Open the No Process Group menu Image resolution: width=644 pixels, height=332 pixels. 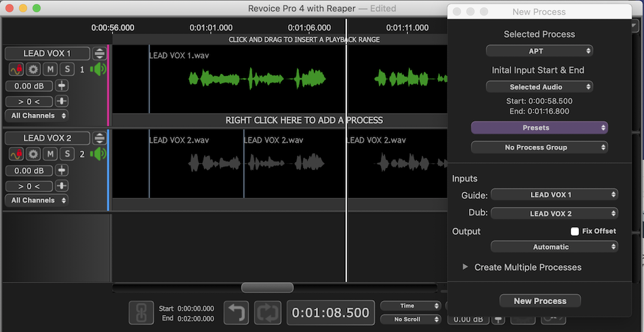coord(539,147)
